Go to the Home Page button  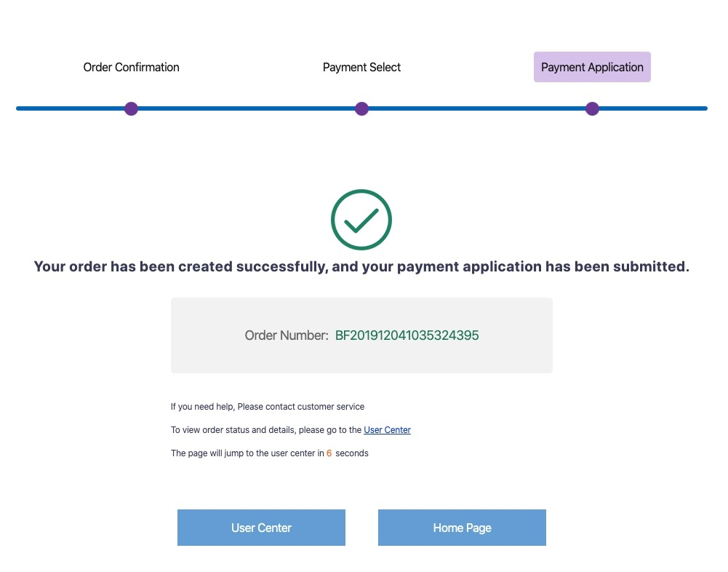[462, 528]
